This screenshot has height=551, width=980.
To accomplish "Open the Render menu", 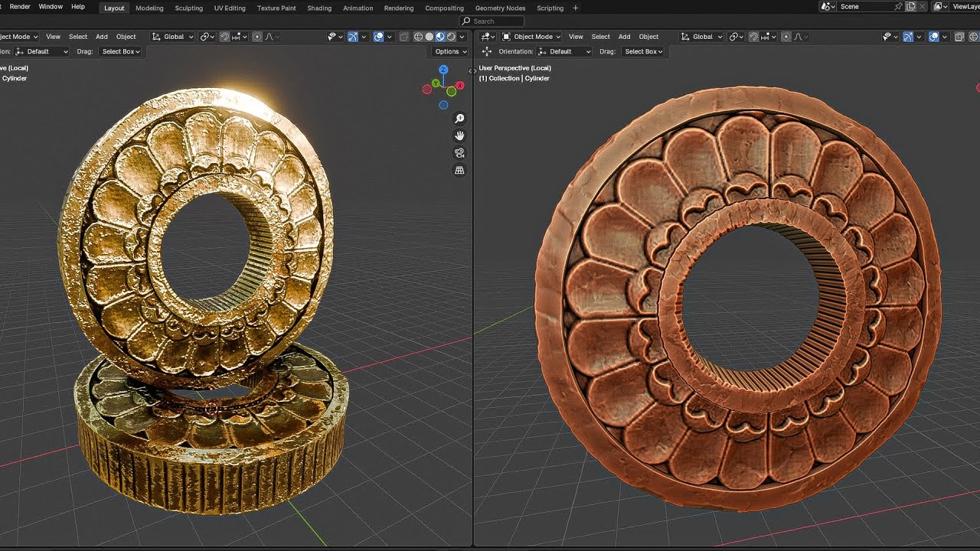I will [x=20, y=7].
